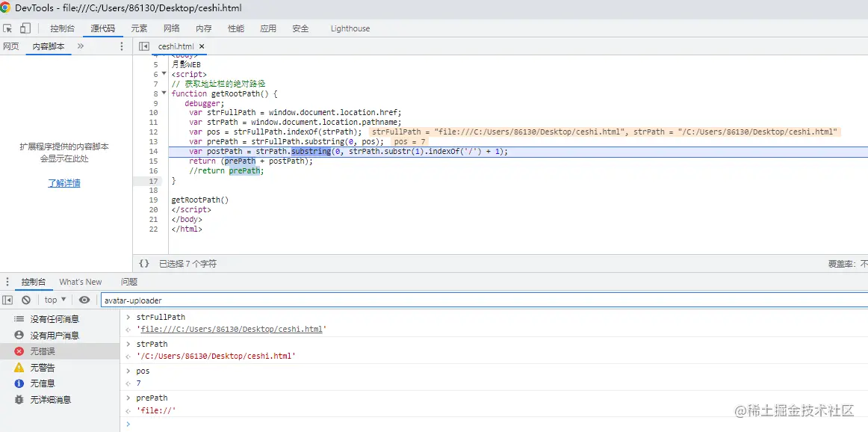The image size is (868, 432).
Task: Click the live expression eye icon
Action: 84,300
